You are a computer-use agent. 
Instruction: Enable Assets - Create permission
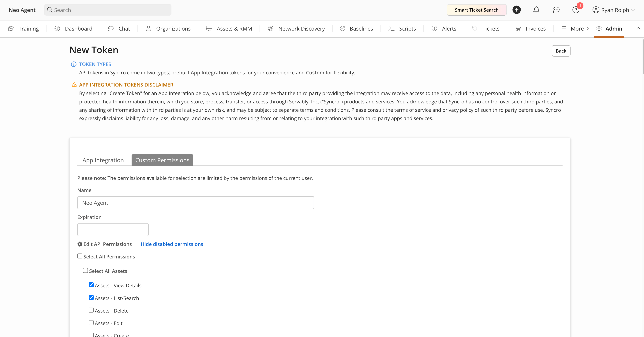pos(91,335)
